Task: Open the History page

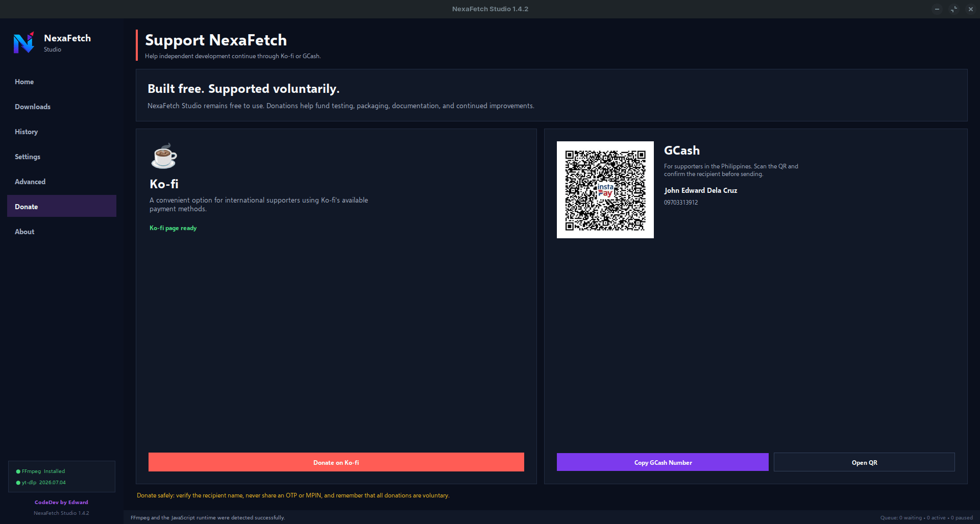Action: (62, 132)
